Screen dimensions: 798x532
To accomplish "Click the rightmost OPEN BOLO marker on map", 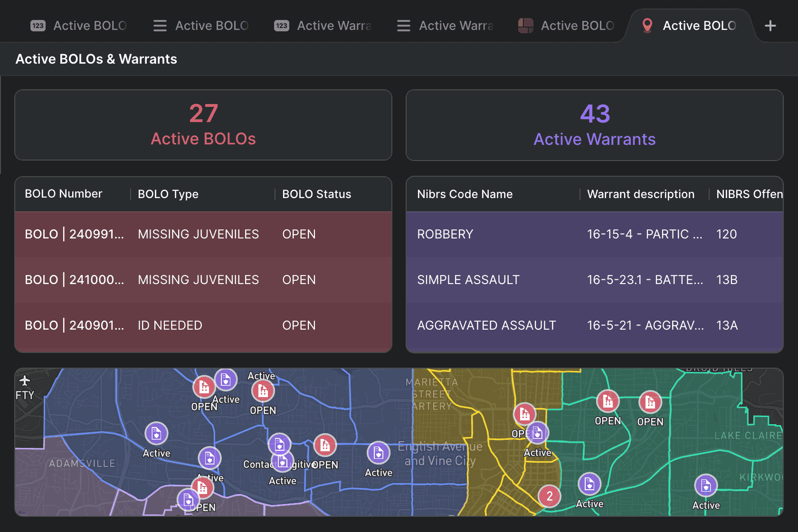I will pos(650,403).
